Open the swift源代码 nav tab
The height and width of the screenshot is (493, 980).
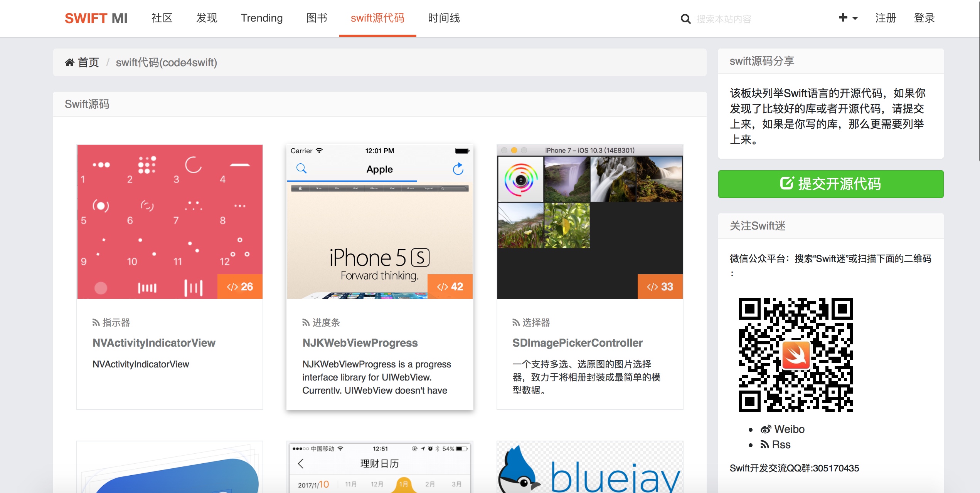377,18
